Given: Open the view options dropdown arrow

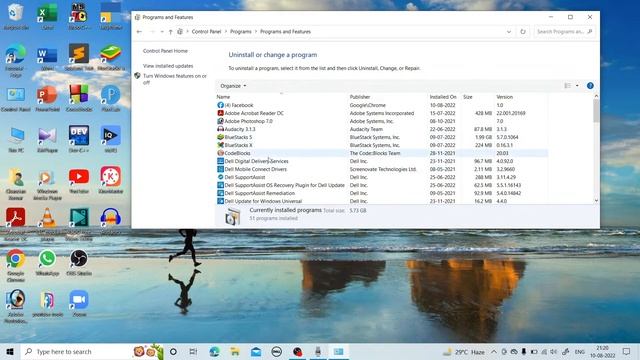Looking at the screenshot, I should click(x=577, y=86).
